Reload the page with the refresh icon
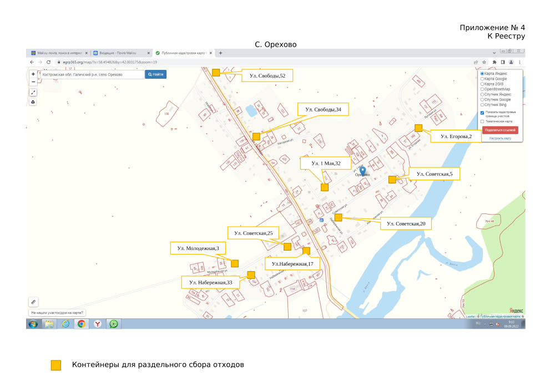The image size is (555, 392). pyautogui.click(x=48, y=62)
